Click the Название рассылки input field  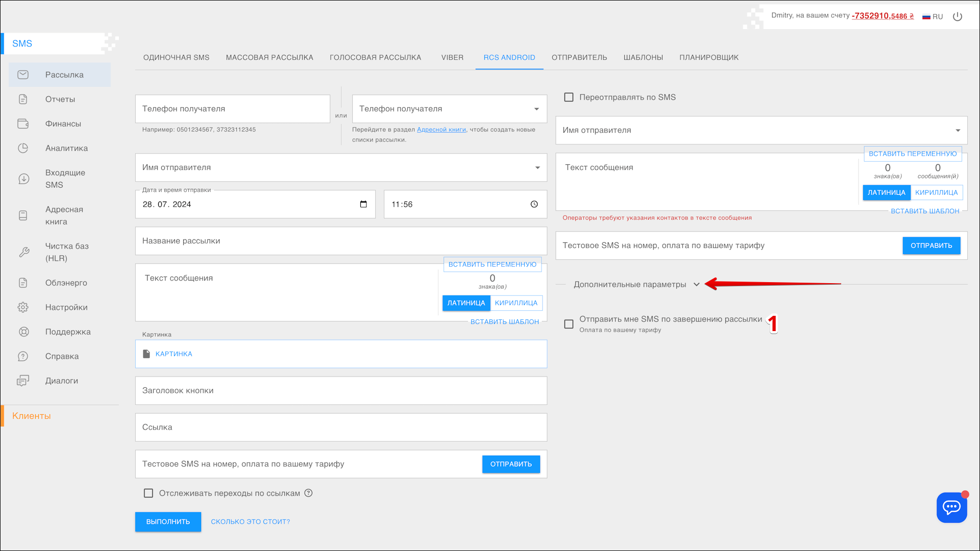tap(340, 241)
